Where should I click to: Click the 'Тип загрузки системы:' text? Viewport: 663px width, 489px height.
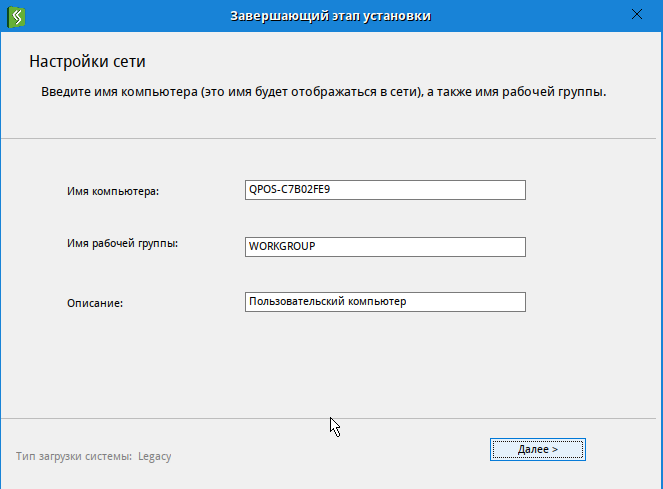tap(74, 457)
